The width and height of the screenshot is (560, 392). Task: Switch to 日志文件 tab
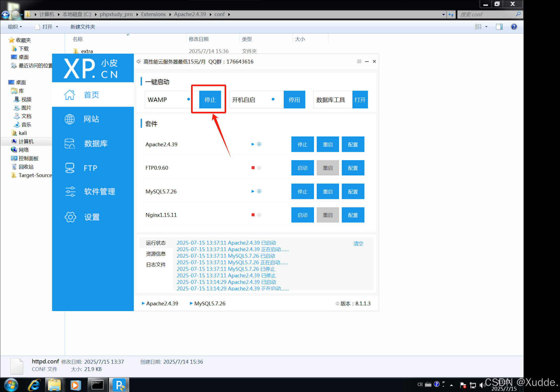click(156, 264)
